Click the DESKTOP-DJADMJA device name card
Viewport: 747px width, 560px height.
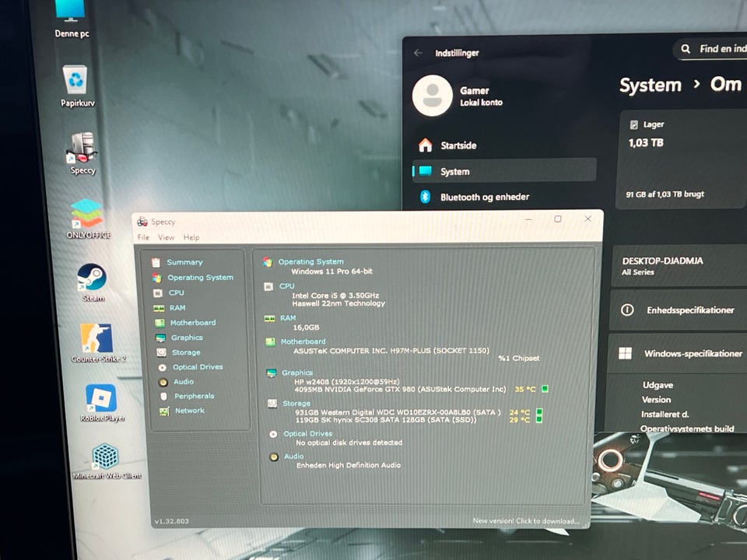coord(679,266)
